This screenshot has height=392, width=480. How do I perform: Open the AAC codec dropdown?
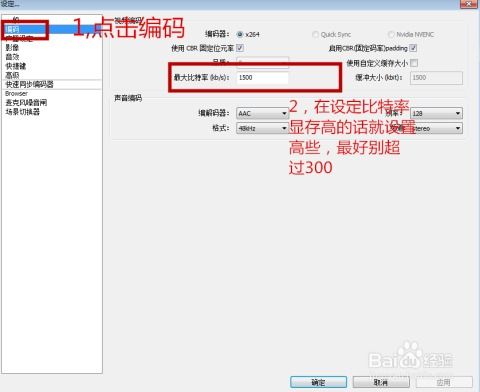[262, 113]
